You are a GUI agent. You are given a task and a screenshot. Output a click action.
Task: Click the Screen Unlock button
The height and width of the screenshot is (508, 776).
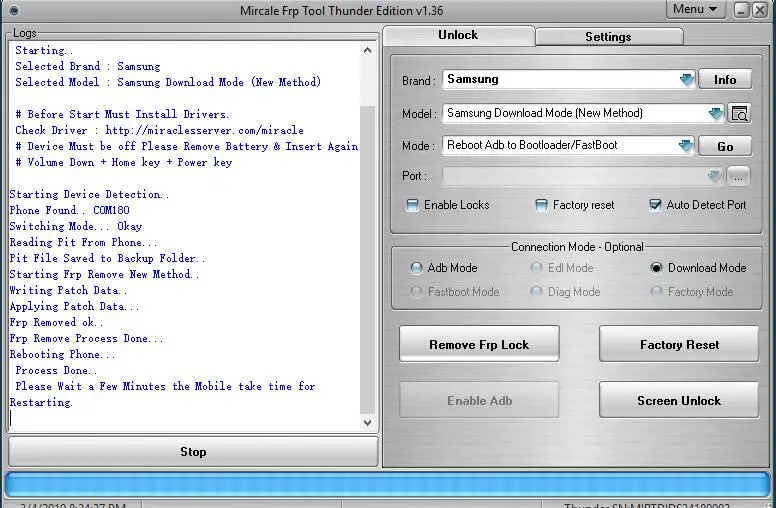[679, 400]
